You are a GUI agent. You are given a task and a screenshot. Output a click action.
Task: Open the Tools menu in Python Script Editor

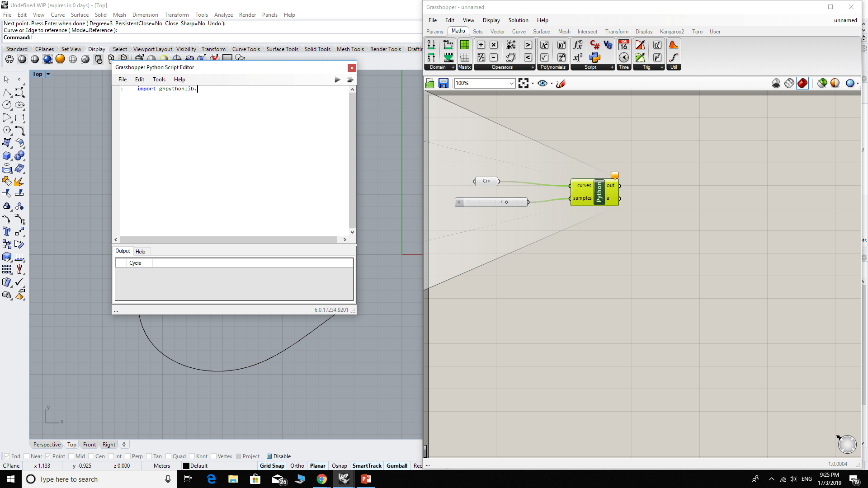(159, 80)
